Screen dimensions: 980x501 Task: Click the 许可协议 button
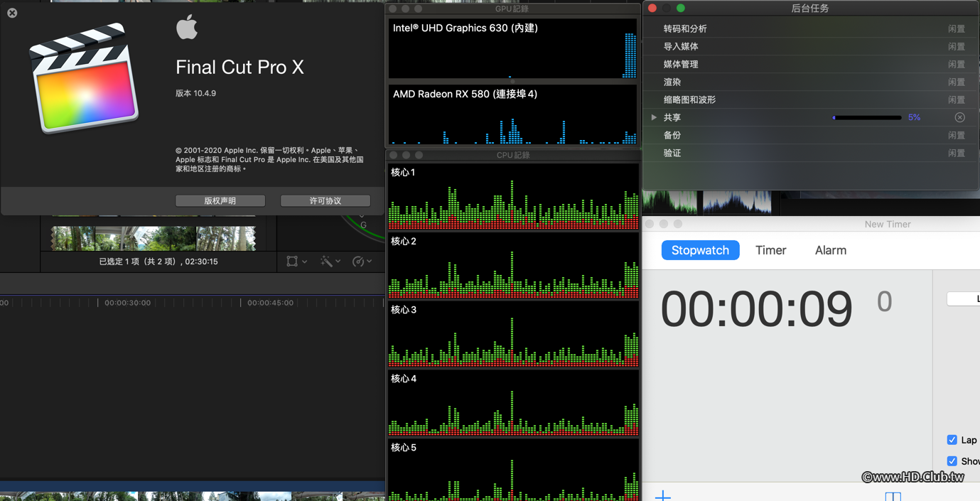tap(325, 201)
